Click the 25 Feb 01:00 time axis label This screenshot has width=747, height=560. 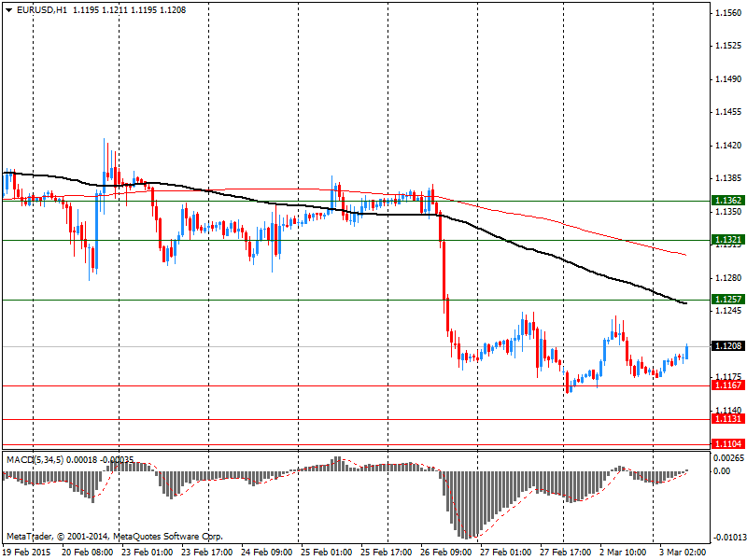327,553
